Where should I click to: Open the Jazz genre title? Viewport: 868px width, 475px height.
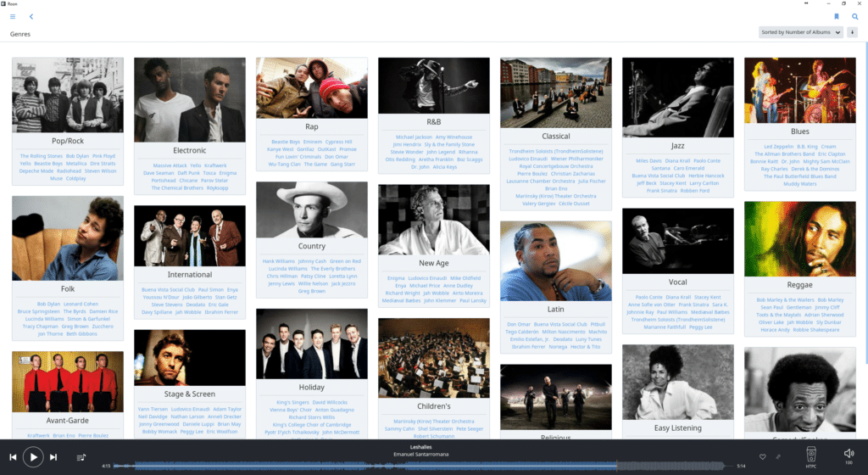pos(677,146)
